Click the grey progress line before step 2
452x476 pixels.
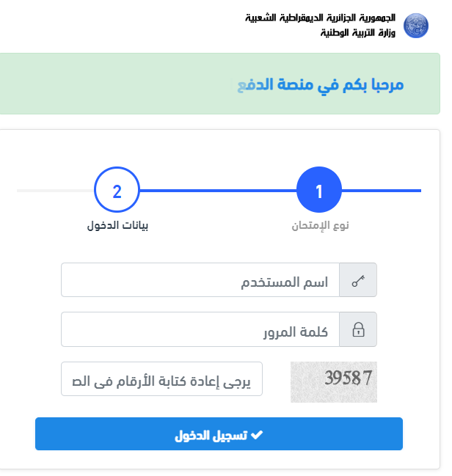(55, 191)
